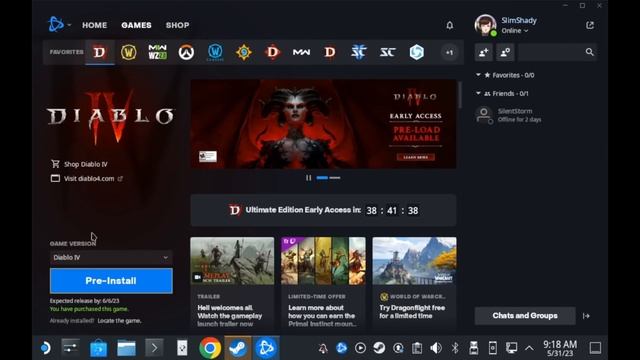Click the Diablo IV Early Access banner image

323,124
